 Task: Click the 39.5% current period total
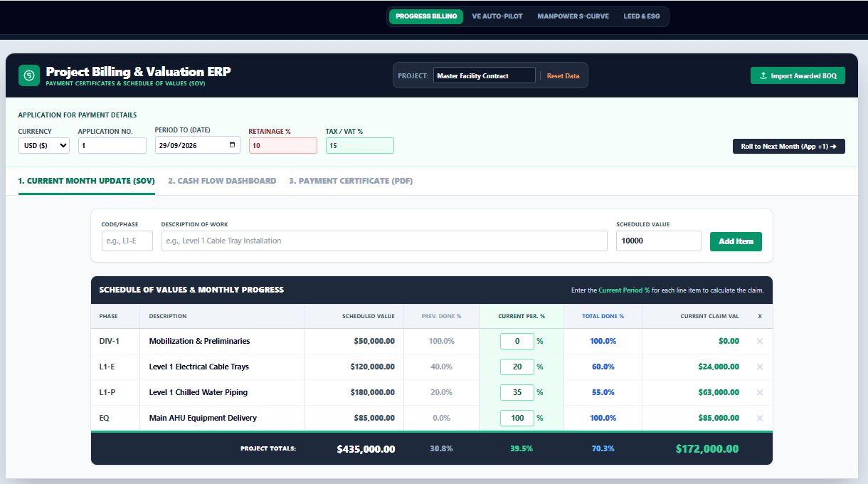tap(522, 448)
